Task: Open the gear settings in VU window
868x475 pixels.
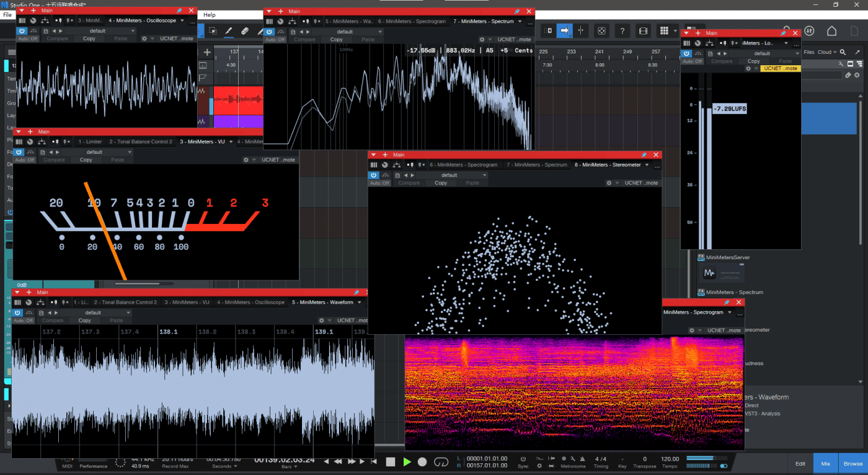Action: 246,160
